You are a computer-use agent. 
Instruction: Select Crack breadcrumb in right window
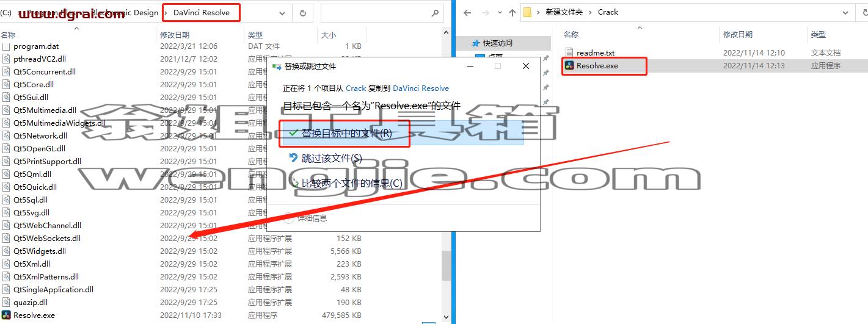608,12
